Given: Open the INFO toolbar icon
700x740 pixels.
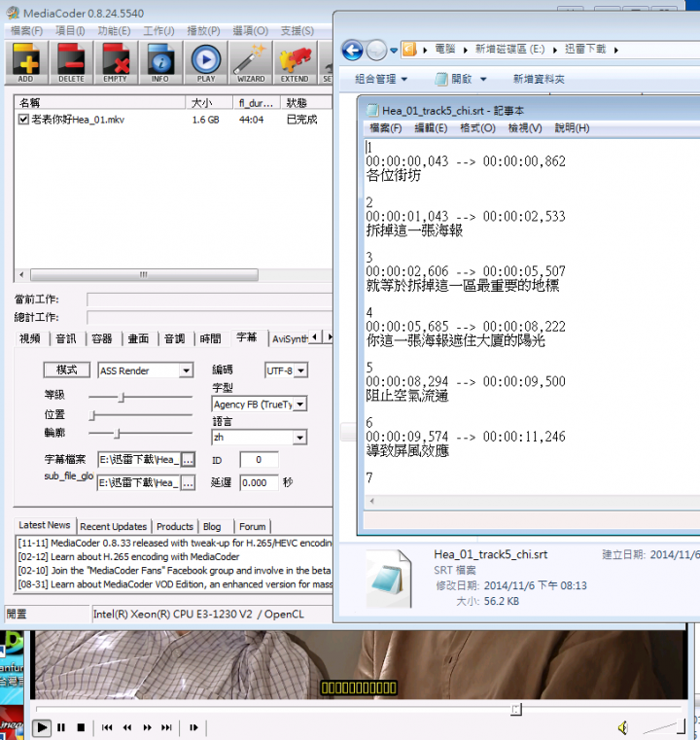Looking at the screenshot, I should click(x=160, y=62).
